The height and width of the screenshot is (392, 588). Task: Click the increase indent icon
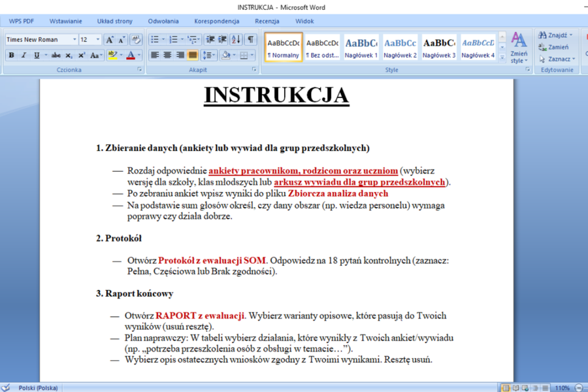(x=222, y=39)
